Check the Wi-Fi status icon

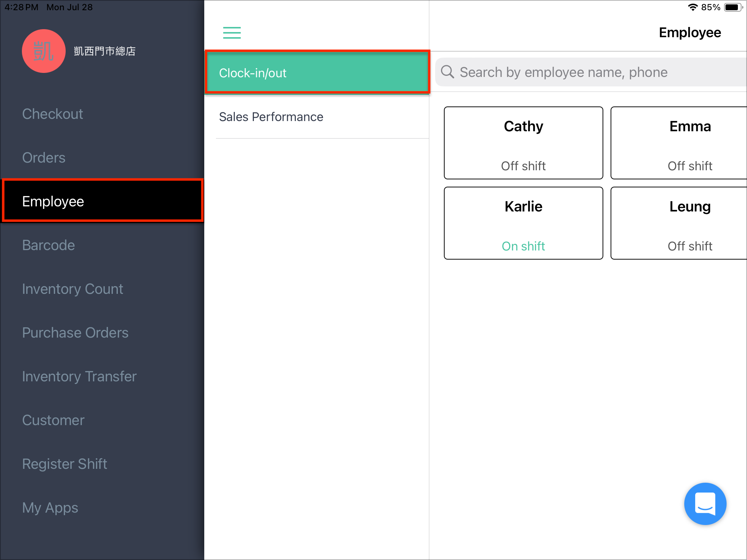pyautogui.click(x=693, y=7)
